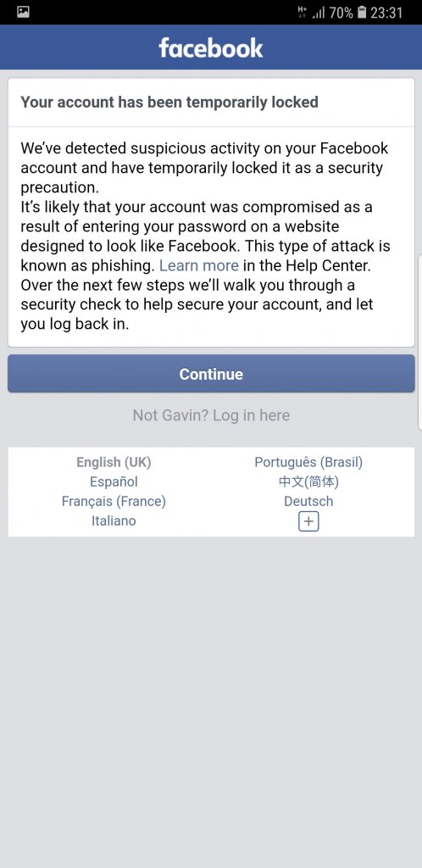
Task: Tap the facebook logo in header
Action: tap(211, 47)
